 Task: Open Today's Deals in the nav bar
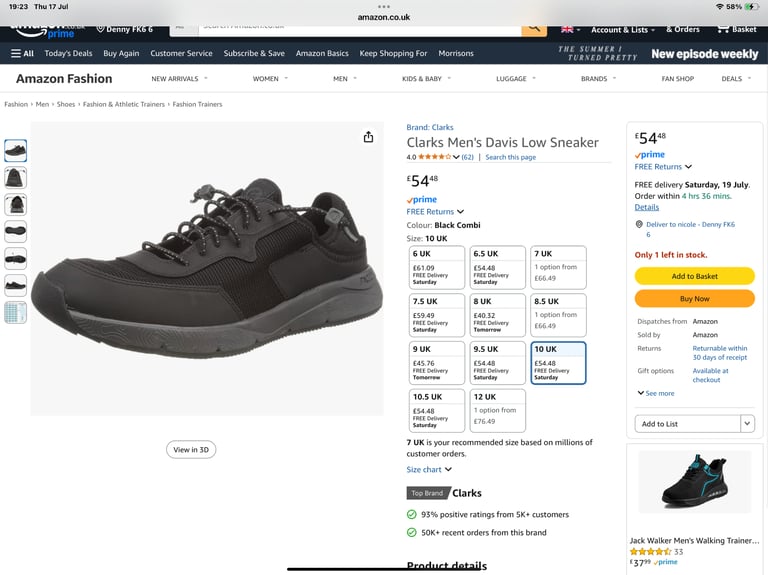tap(68, 53)
